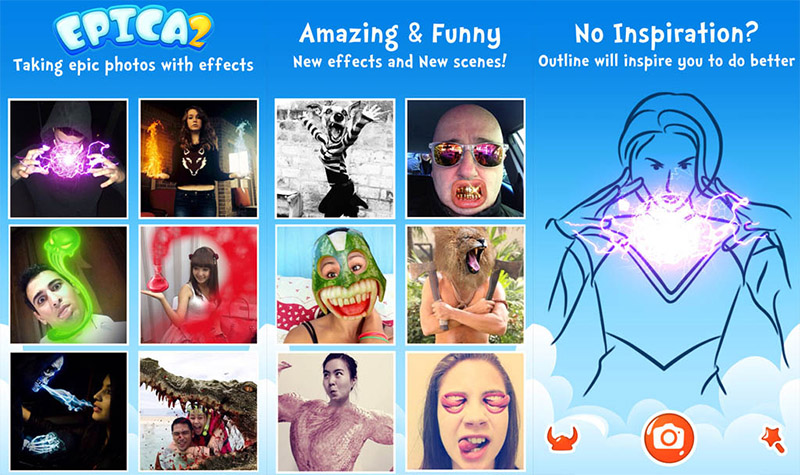
Task: Tap the orange camera shutter button
Action: [x=669, y=438]
